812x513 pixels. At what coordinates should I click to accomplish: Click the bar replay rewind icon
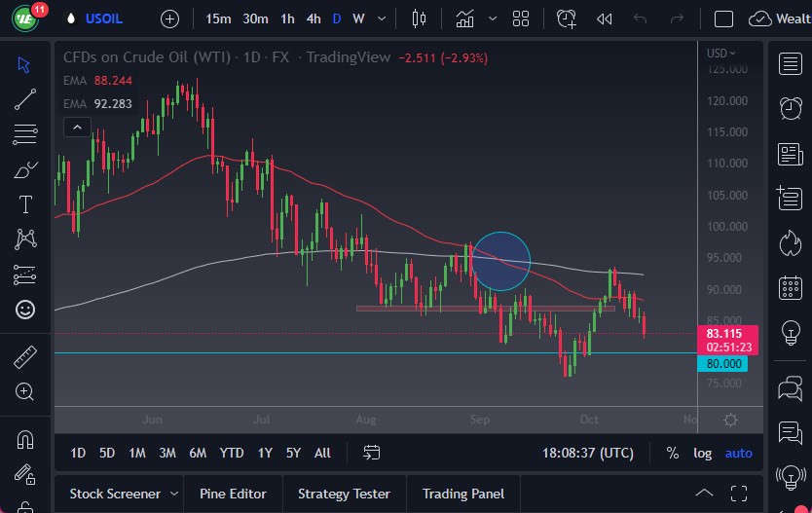click(605, 18)
